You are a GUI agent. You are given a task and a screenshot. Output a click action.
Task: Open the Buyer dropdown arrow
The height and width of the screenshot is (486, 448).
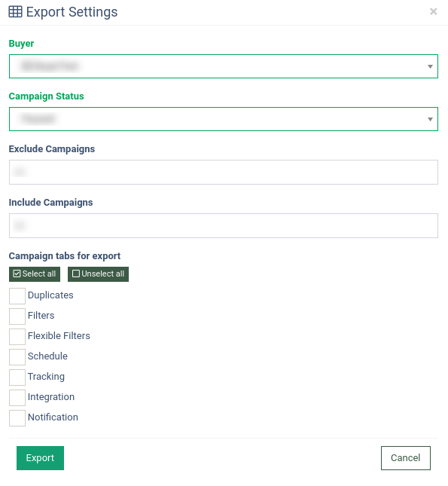click(x=430, y=66)
